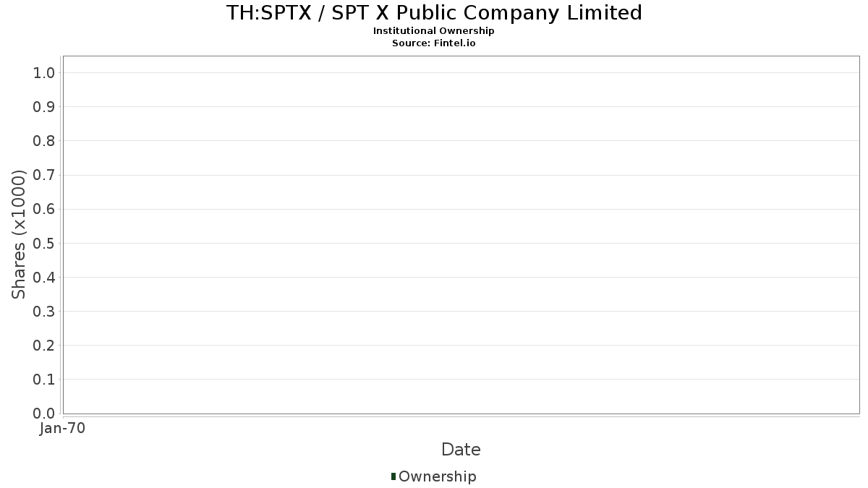Click the Ownership legend label
Viewport: 868px width, 488px height.
point(437,476)
